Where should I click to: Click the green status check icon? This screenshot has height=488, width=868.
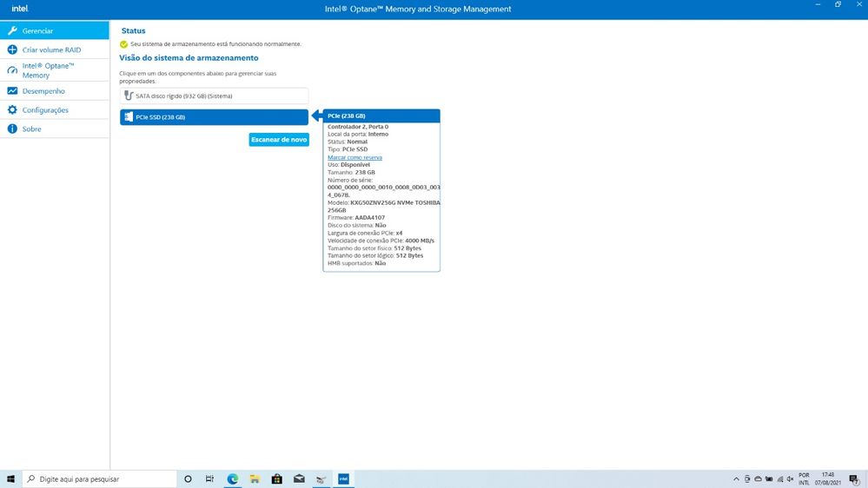pyautogui.click(x=124, y=44)
